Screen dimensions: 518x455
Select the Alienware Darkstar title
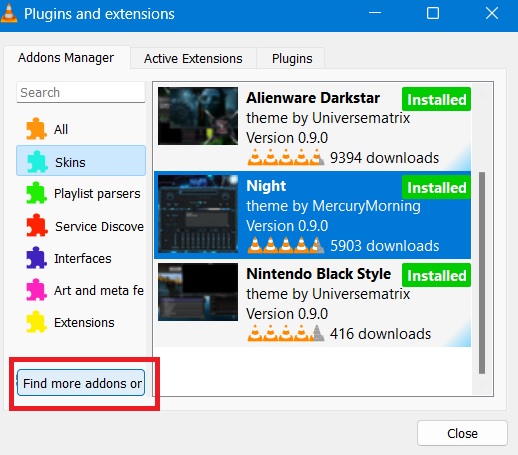(313, 98)
